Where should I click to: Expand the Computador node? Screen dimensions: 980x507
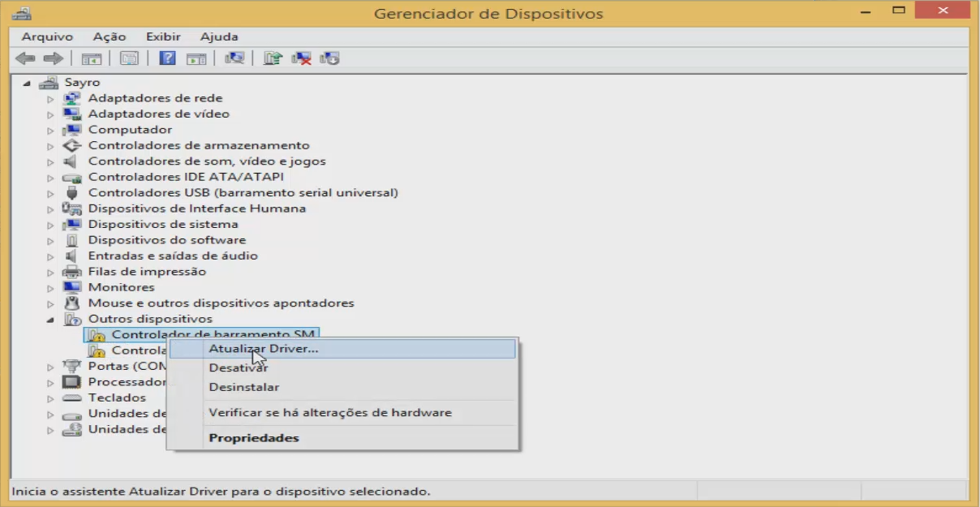tap(50, 130)
